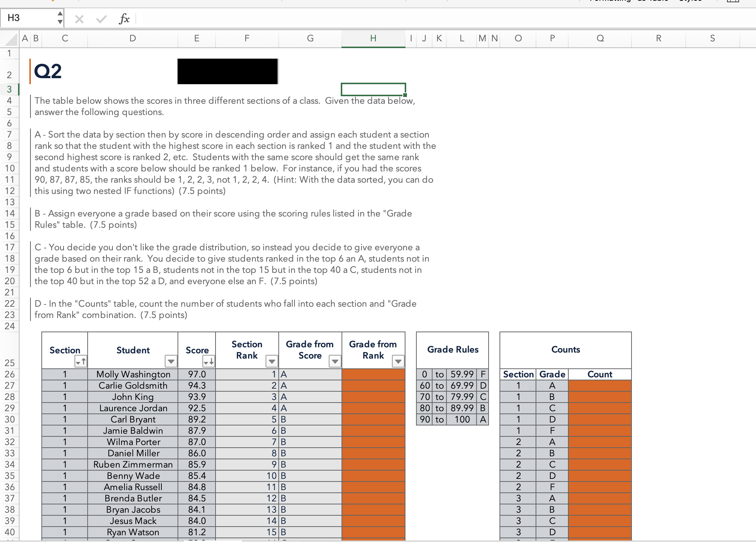Click the Cancel (X) icon beside formula bar

(x=79, y=18)
